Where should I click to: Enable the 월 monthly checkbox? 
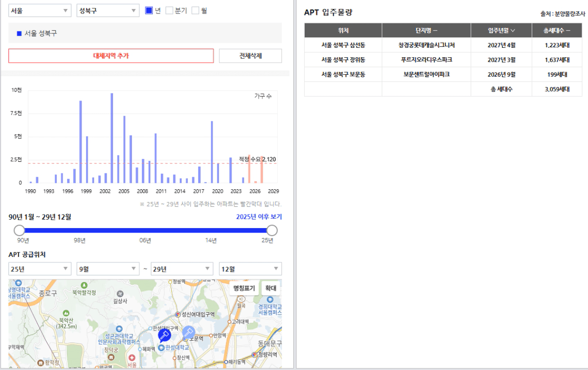pyautogui.click(x=195, y=10)
